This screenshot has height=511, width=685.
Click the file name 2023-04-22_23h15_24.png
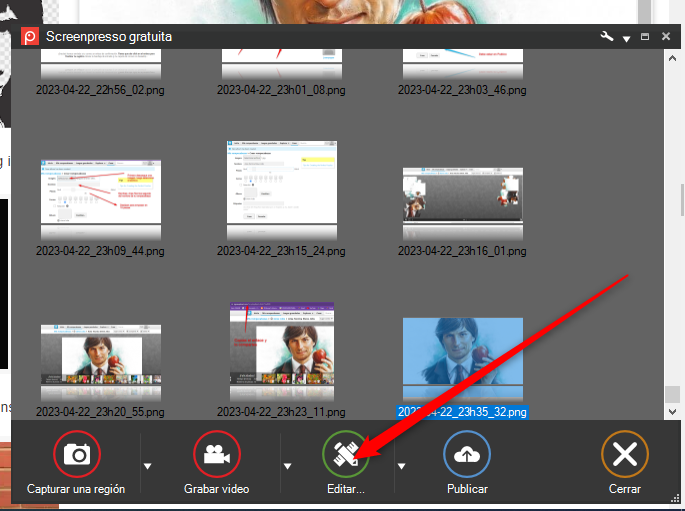(281, 251)
